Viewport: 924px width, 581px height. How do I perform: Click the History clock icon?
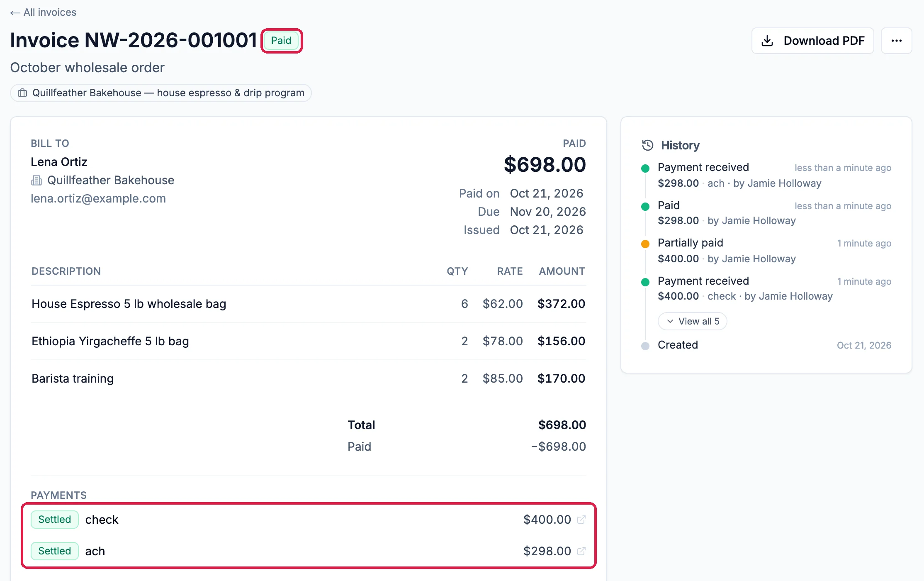pyautogui.click(x=647, y=145)
